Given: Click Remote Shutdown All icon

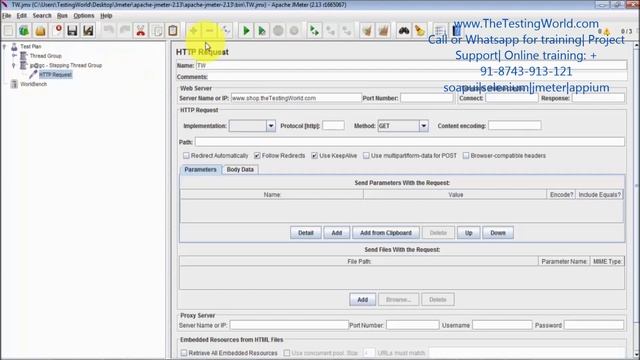Looking at the screenshot, I should pyautogui.click(x=347, y=31).
